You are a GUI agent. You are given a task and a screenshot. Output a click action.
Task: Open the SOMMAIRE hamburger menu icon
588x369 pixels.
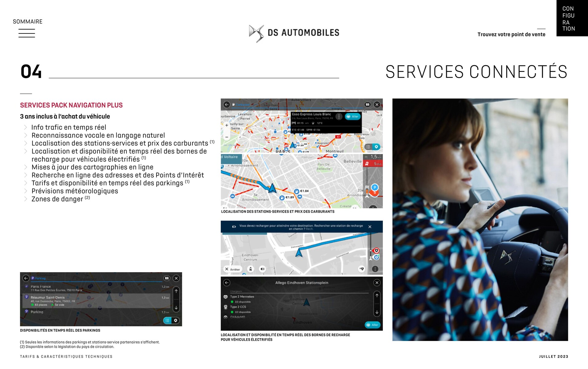pyautogui.click(x=27, y=33)
